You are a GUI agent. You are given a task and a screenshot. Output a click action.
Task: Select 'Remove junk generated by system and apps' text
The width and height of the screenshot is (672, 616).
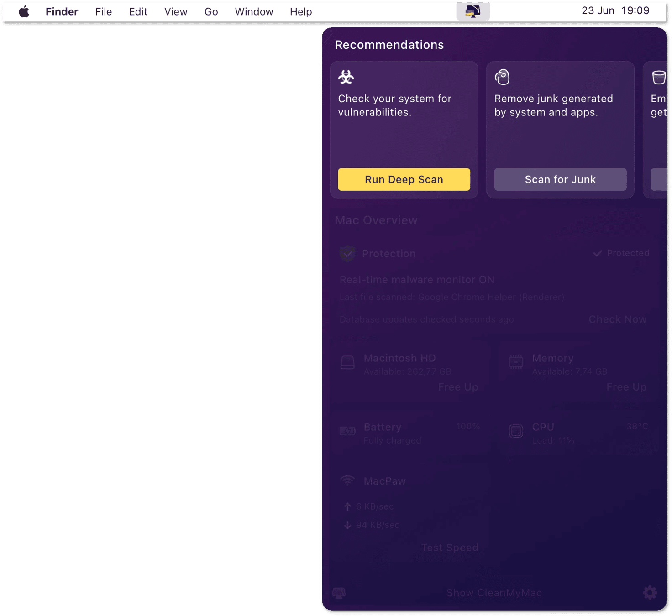554,105
